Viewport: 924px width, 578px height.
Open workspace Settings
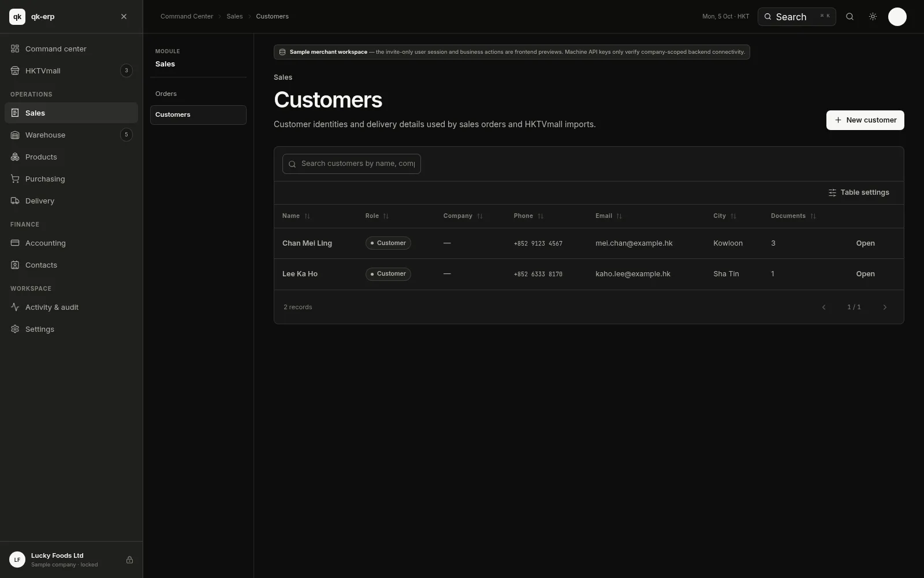point(71,329)
